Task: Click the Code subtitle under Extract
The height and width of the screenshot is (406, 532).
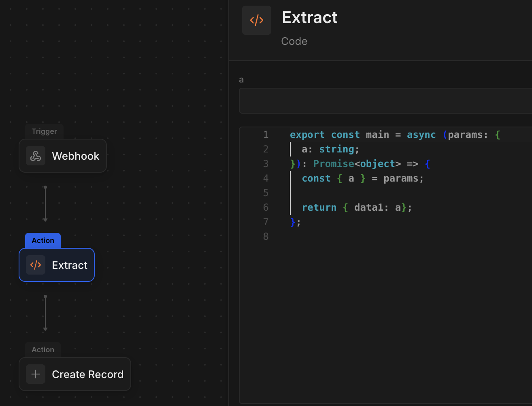Action: [294, 41]
